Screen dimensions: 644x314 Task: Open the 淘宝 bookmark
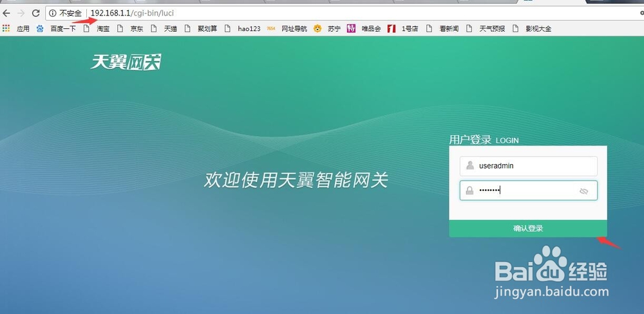pos(97,29)
